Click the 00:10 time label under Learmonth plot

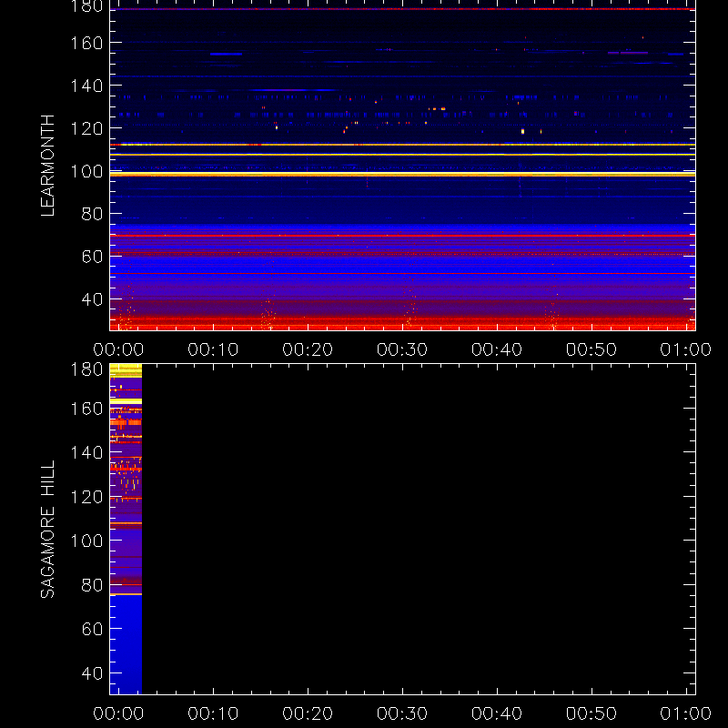coord(213,349)
